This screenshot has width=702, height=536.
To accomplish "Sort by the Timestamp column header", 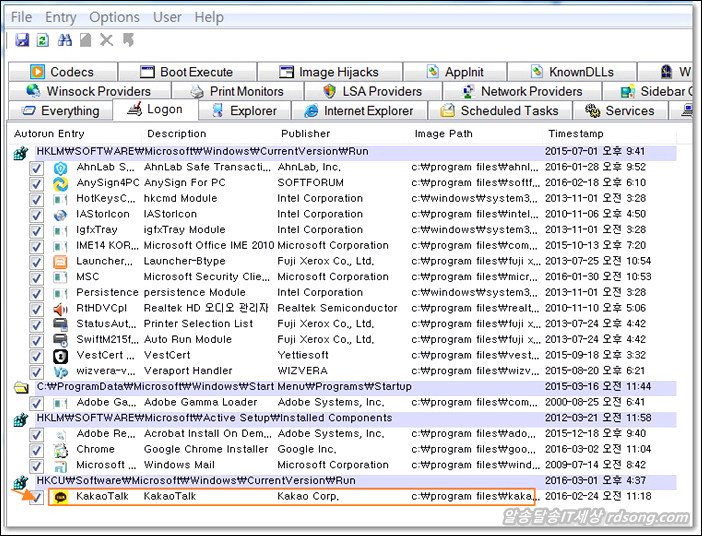I will click(575, 133).
